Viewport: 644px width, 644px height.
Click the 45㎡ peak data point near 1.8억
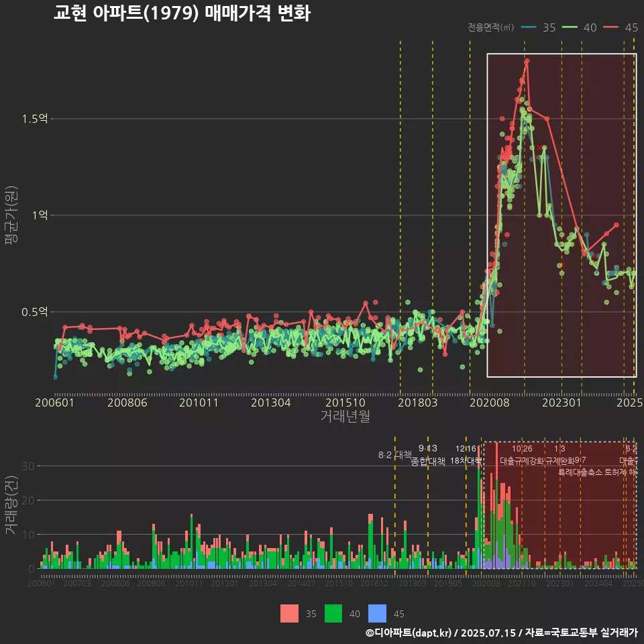click(527, 61)
